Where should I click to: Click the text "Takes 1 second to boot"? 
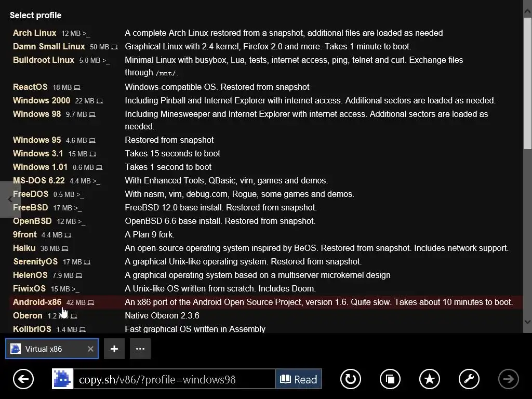[168, 167]
